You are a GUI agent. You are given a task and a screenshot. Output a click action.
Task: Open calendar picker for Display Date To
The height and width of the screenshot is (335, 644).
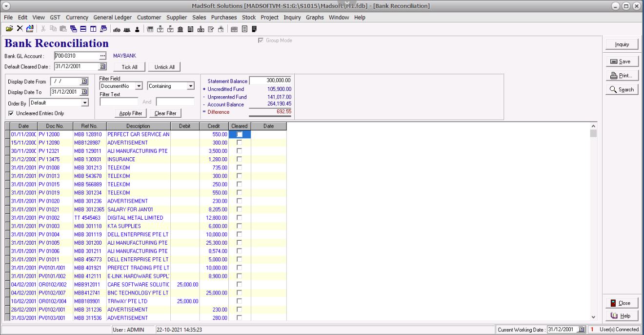[x=83, y=92]
